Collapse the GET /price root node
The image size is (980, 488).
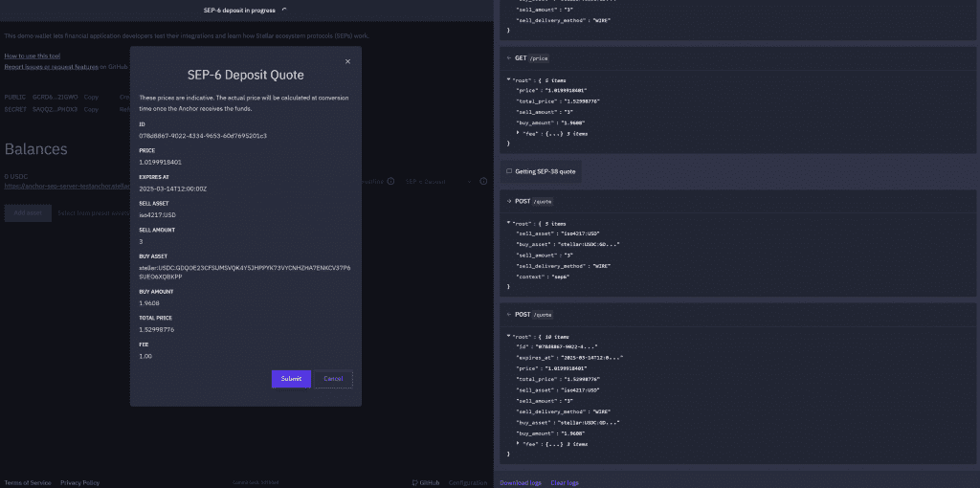(509, 79)
